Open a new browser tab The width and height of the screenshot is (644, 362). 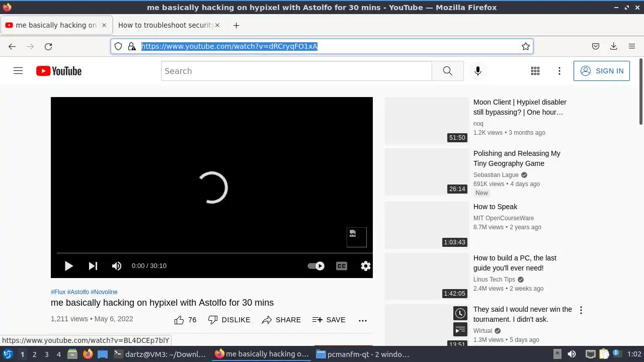(x=236, y=25)
